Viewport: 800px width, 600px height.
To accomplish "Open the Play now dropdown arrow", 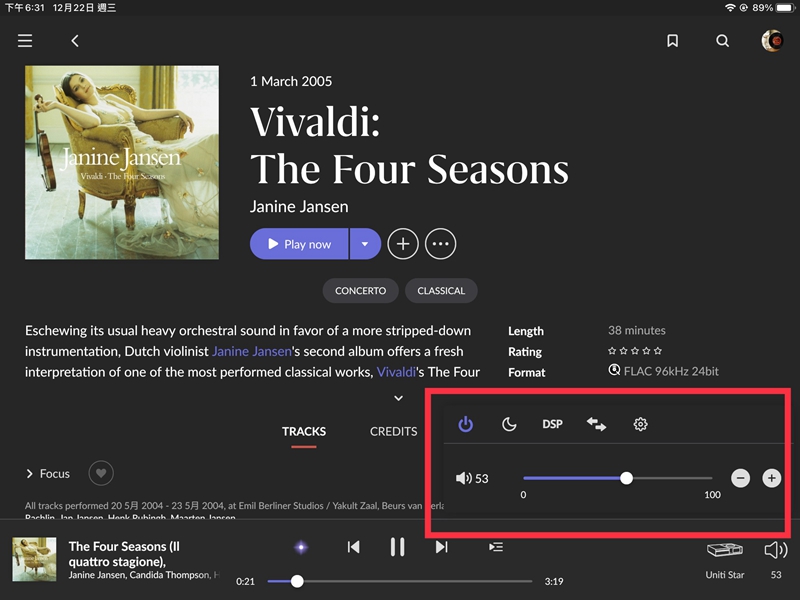I will pyautogui.click(x=365, y=244).
